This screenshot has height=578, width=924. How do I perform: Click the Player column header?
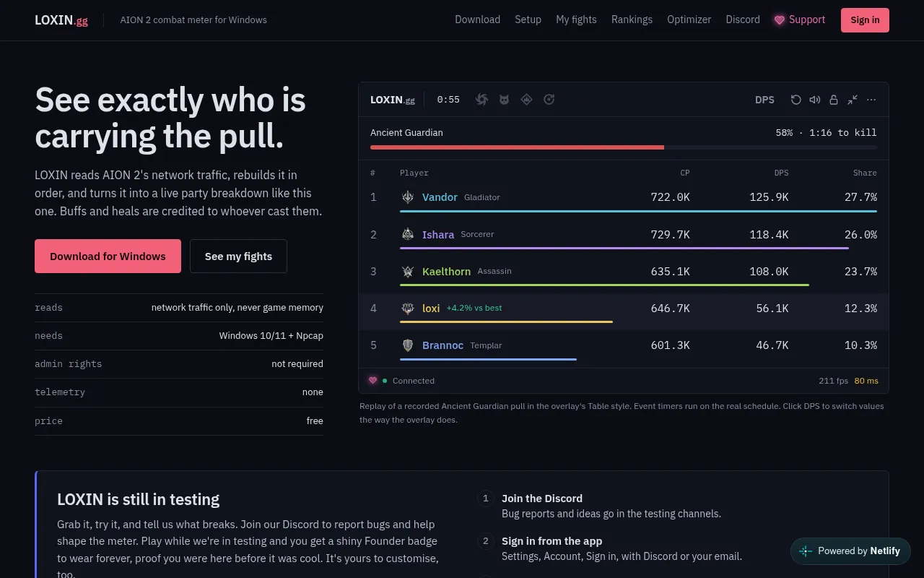[414, 173]
